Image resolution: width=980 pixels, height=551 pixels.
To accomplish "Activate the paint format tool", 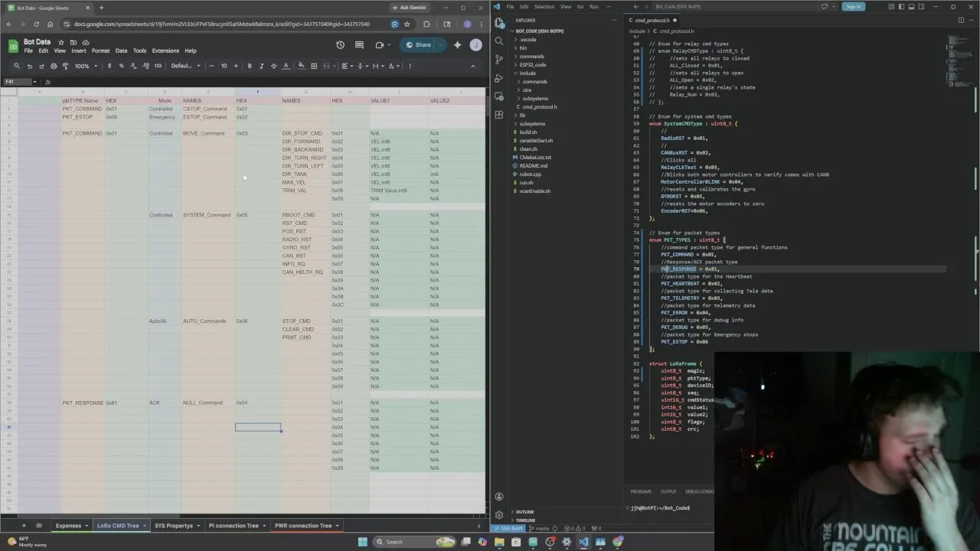I will click(x=65, y=66).
